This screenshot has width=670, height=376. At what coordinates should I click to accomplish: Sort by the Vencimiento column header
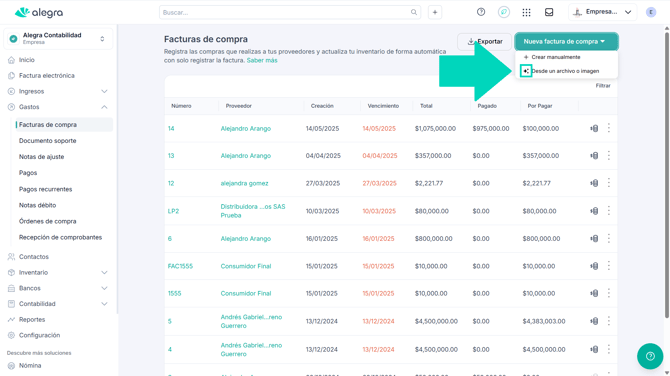(x=383, y=106)
